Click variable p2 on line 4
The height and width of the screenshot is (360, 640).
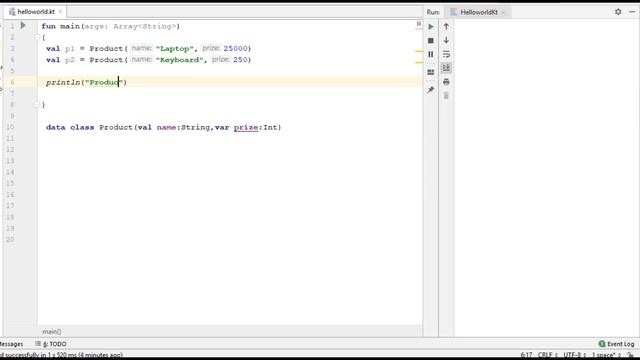[x=70, y=60]
